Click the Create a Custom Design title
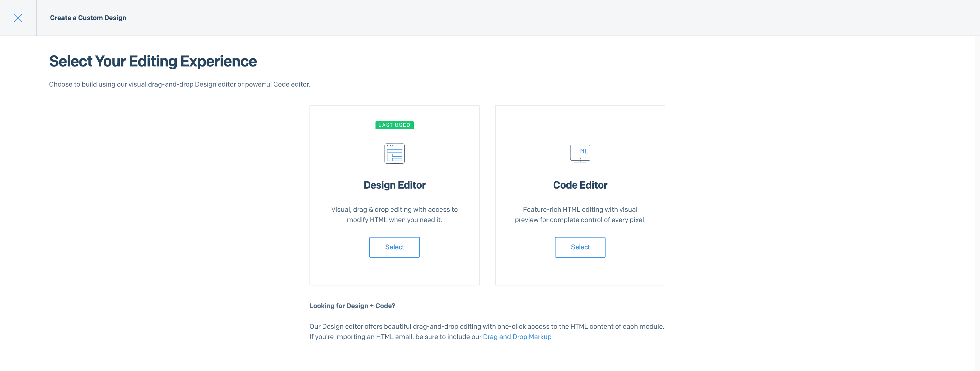This screenshot has width=980, height=371. coord(88,18)
